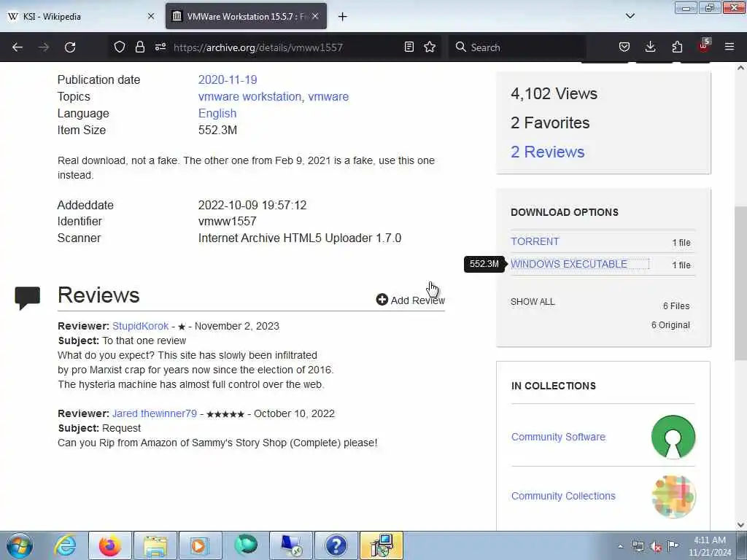Open site permissions icon in address bar
The image size is (747, 560).
pyautogui.click(x=160, y=47)
